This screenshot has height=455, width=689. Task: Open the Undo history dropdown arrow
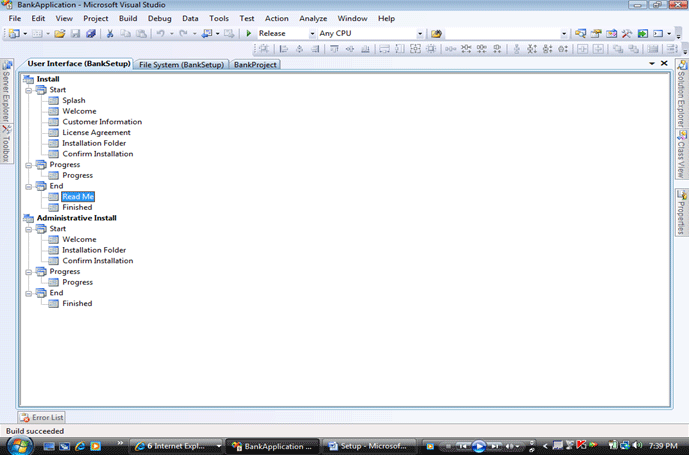[171, 33]
